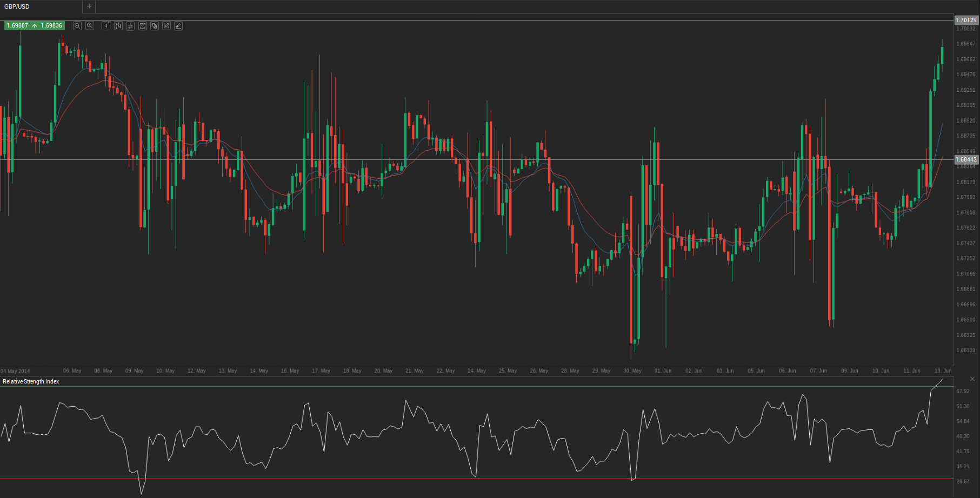Image resolution: width=980 pixels, height=498 pixels.
Task: Click the zoom out magnifier icon
Action: pyautogui.click(x=77, y=26)
